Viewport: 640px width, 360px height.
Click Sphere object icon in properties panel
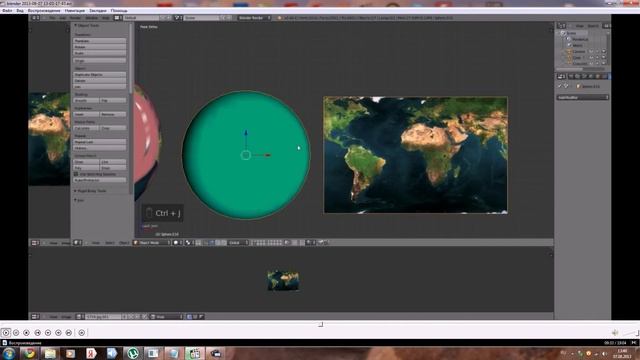click(x=578, y=86)
